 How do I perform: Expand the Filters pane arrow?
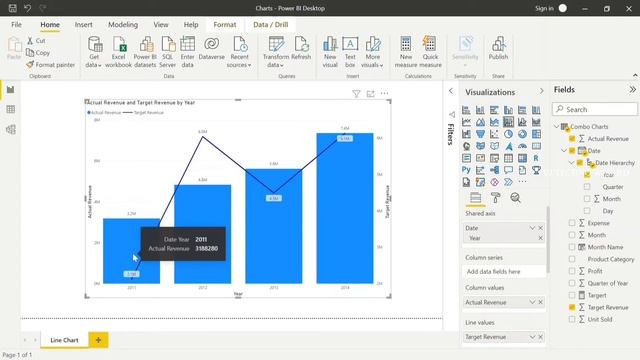coord(451,91)
